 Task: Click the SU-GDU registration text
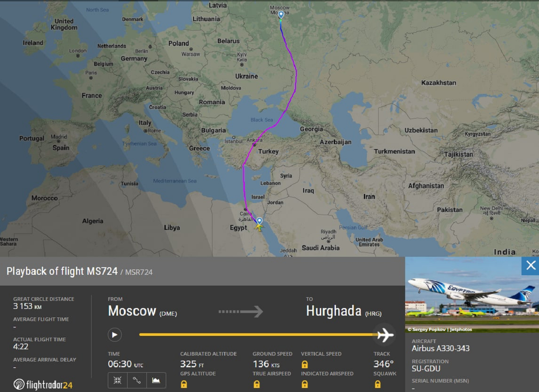pos(426,369)
